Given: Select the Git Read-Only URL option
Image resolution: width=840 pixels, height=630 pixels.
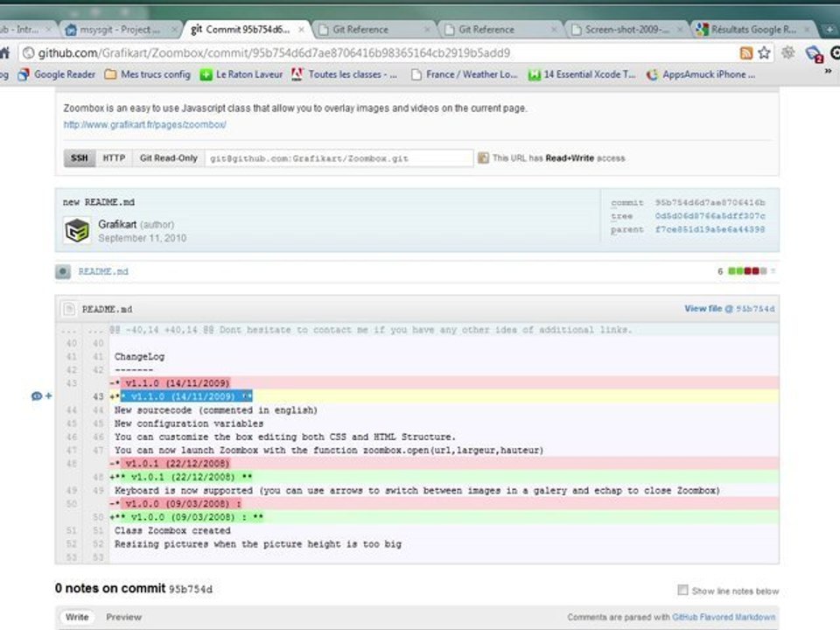Looking at the screenshot, I should click(169, 158).
